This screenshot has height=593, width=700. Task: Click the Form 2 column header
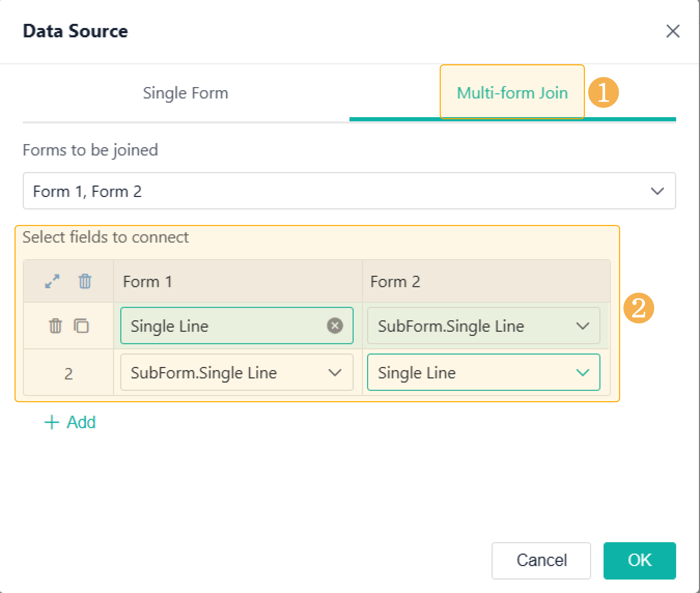pyautogui.click(x=395, y=281)
